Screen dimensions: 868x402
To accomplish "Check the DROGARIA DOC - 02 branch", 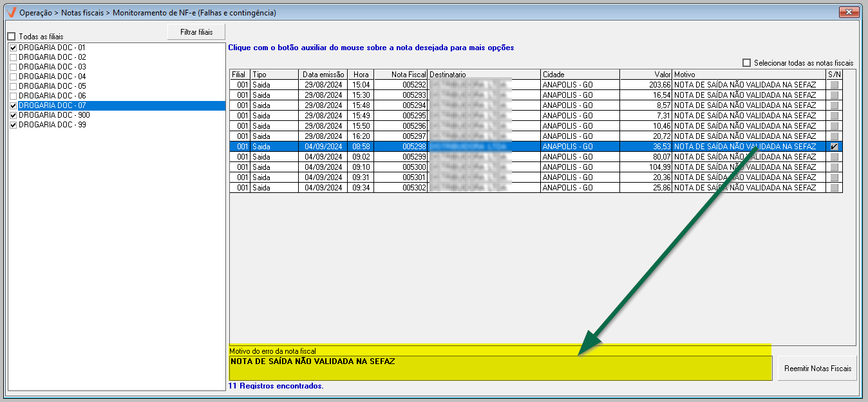I will click(13, 57).
